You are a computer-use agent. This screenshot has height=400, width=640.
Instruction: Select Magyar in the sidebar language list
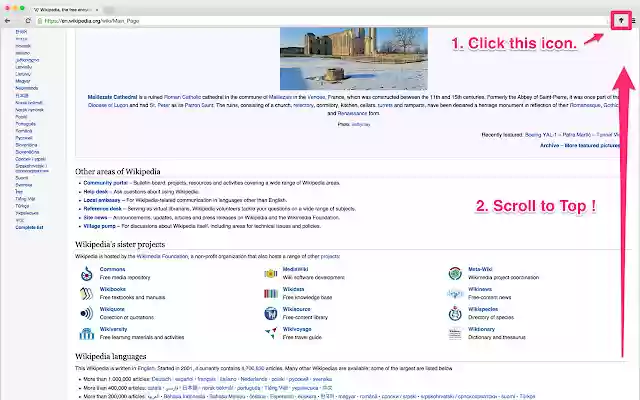tap(23, 81)
